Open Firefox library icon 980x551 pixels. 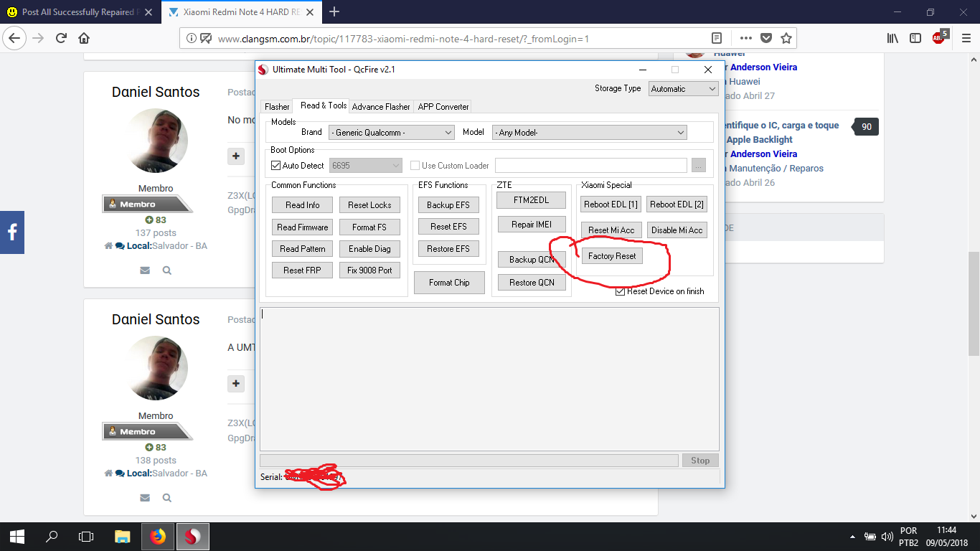892,38
